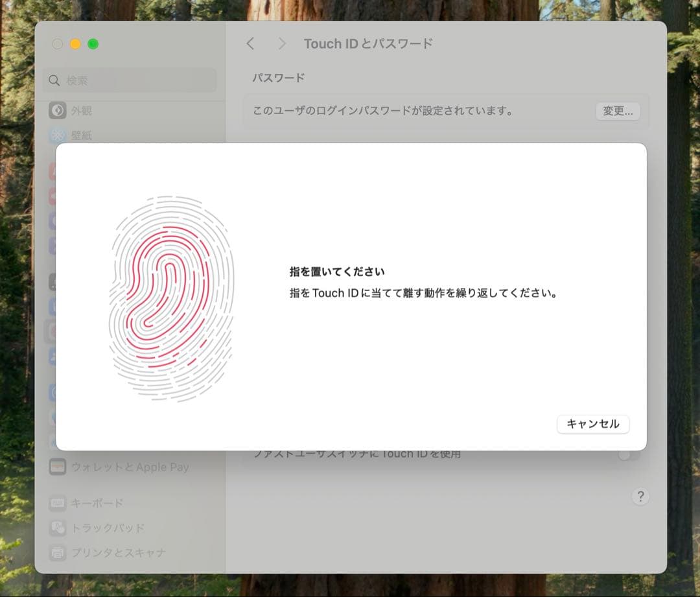Open キーボード settings in sidebar
The width and height of the screenshot is (700, 597).
pos(97,503)
